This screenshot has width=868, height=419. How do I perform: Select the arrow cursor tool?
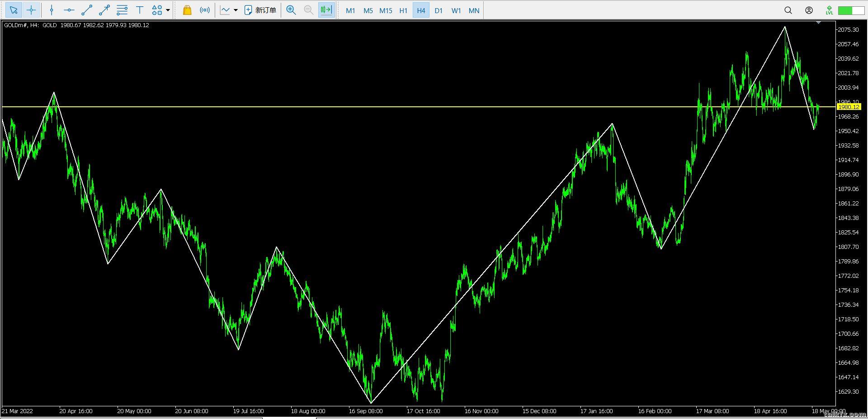[14, 10]
